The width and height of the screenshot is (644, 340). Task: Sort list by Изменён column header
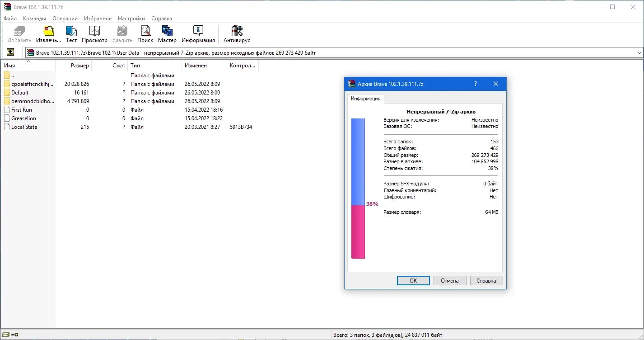point(205,66)
